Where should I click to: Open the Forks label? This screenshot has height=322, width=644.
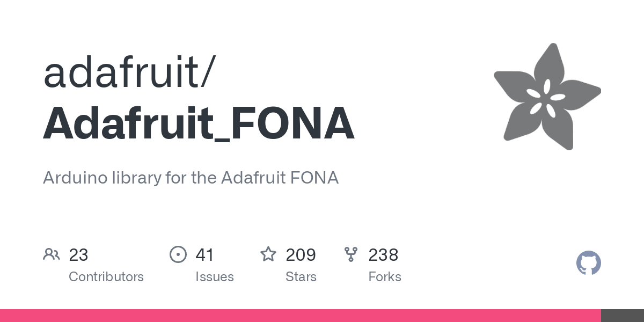click(x=385, y=277)
